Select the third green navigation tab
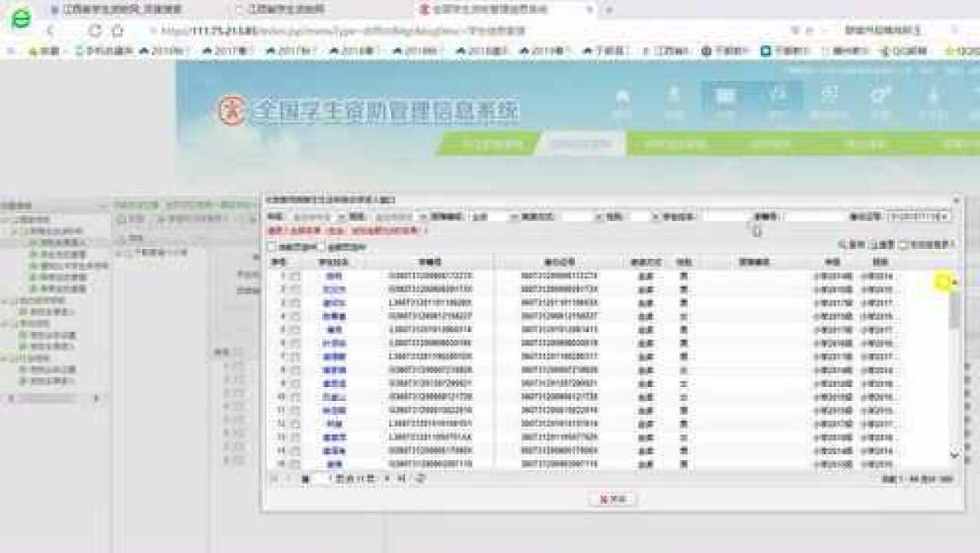The width and height of the screenshot is (980, 553). pyautogui.click(x=675, y=144)
